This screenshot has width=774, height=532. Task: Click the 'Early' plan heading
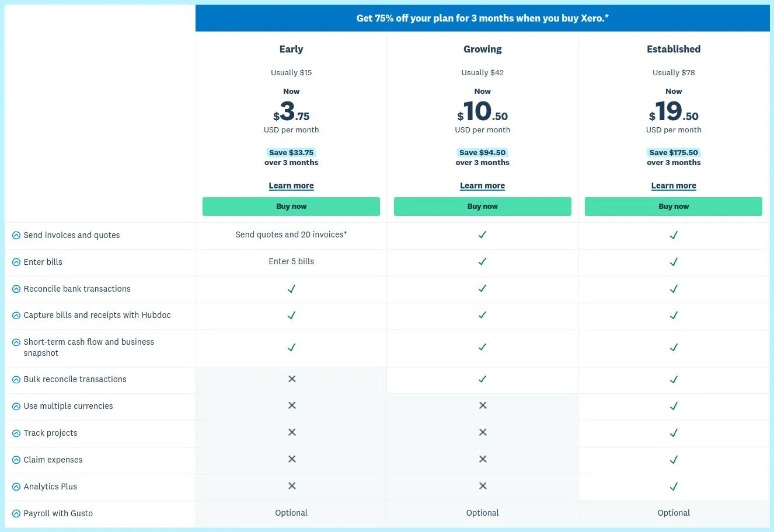point(291,49)
